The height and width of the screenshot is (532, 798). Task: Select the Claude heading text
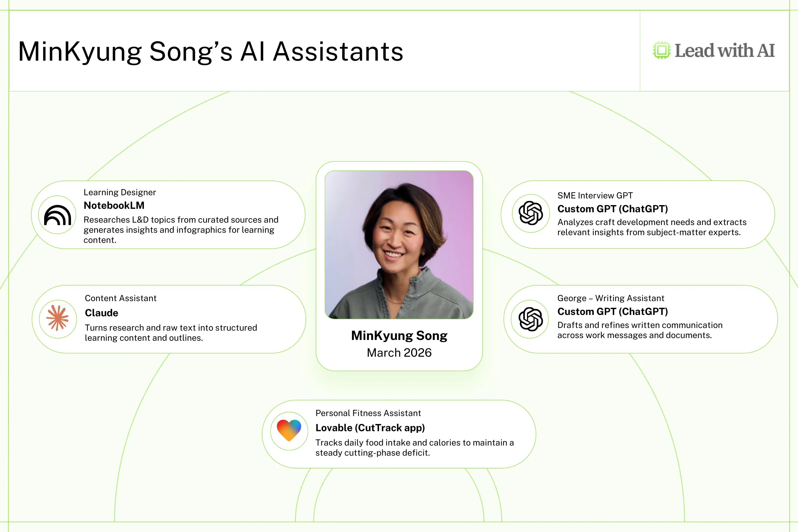[101, 313]
